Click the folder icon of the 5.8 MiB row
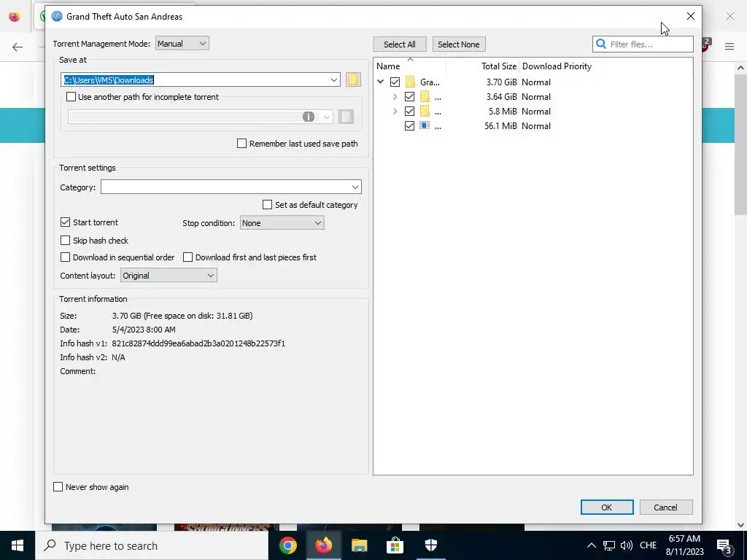 click(x=425, y=112)
